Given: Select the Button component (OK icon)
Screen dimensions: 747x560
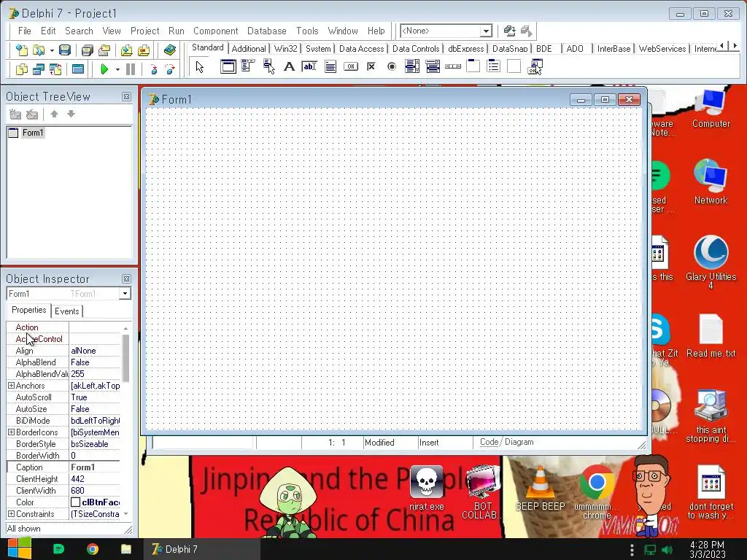Looking at the screenshot, I should point(351,66).
